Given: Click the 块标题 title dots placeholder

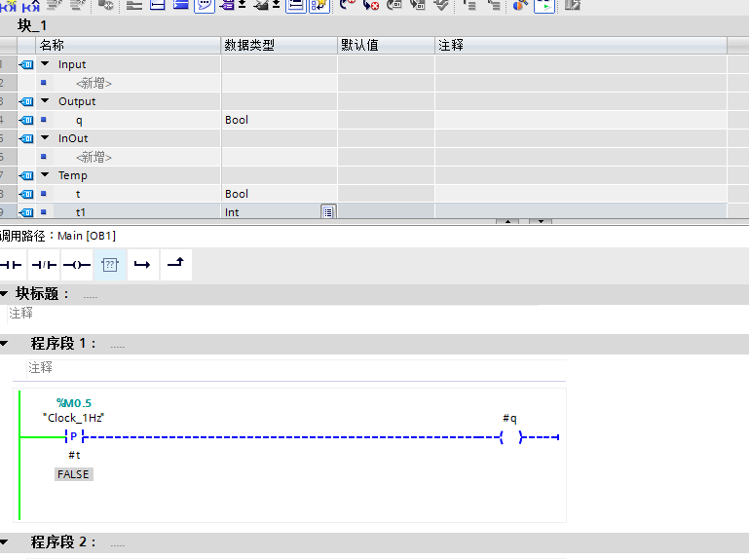Looking at the screenshot, I should coord(91,296).
